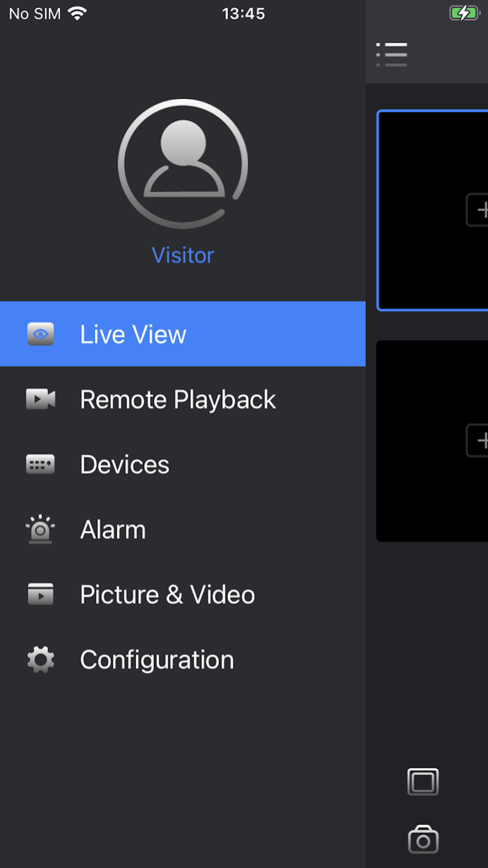488x868 pixels.
Task: Tap the Visitor name label
Action: [x=183, y=255]
